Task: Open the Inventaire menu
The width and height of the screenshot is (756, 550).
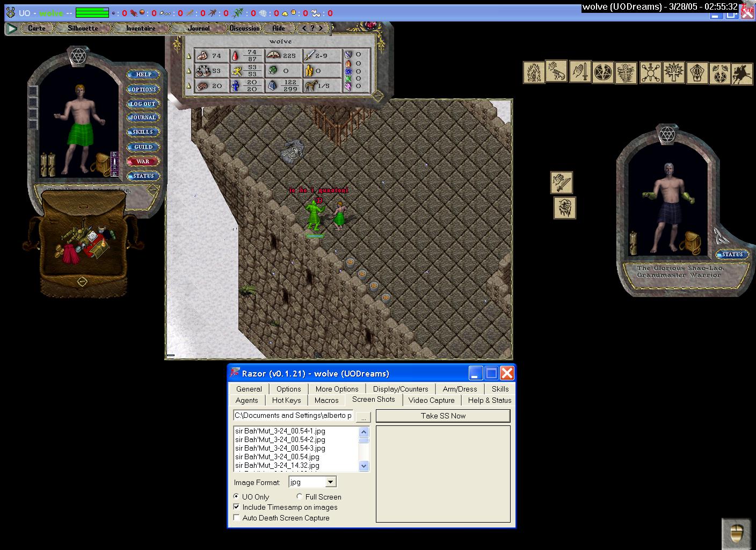Action: [141, 28]
